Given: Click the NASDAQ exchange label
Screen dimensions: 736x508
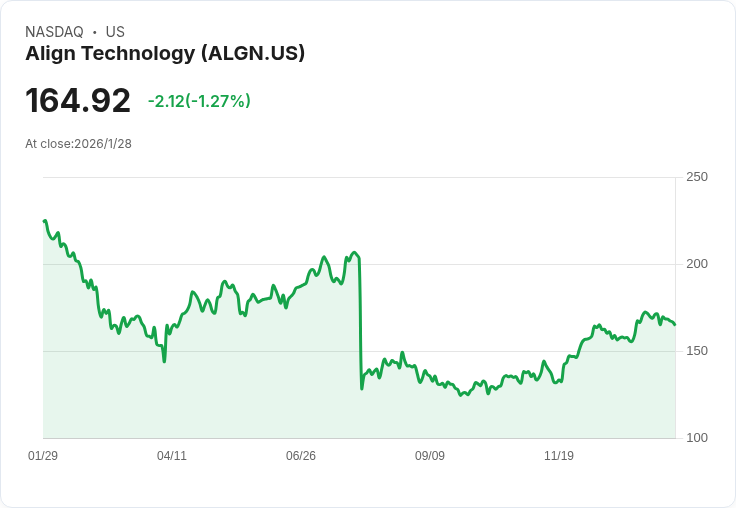Looking at the screenshot, I should [x=54, y=32].
